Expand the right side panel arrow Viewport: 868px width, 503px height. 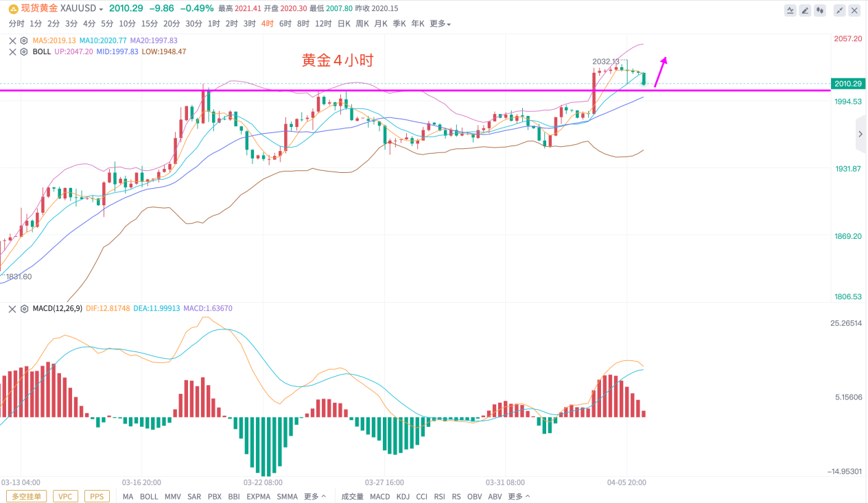tap(860, 135)
